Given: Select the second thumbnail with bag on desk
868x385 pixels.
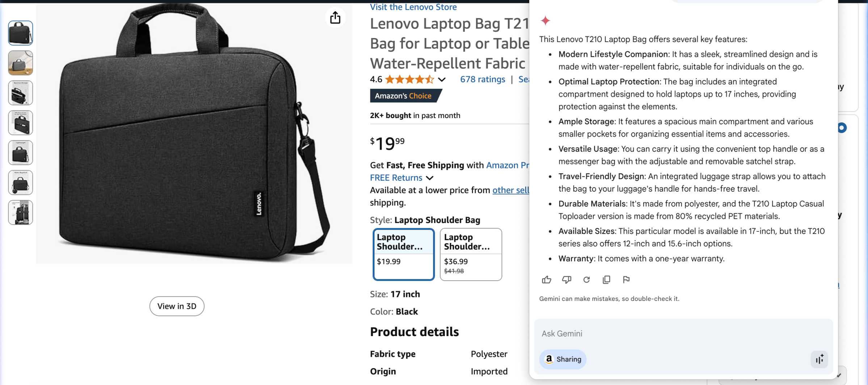Looking at the screenshot, I should coord(21,63).
